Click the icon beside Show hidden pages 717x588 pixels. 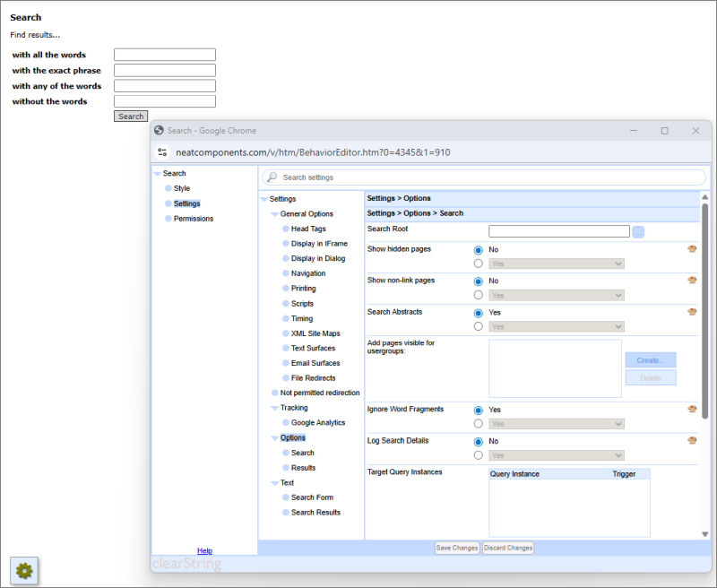(692, 249)
